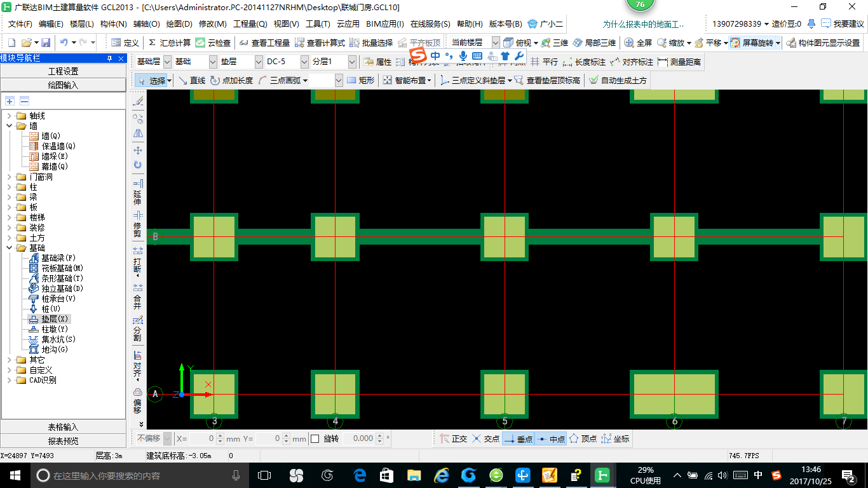Activate 批量选择 batch select

click(371, 43)
